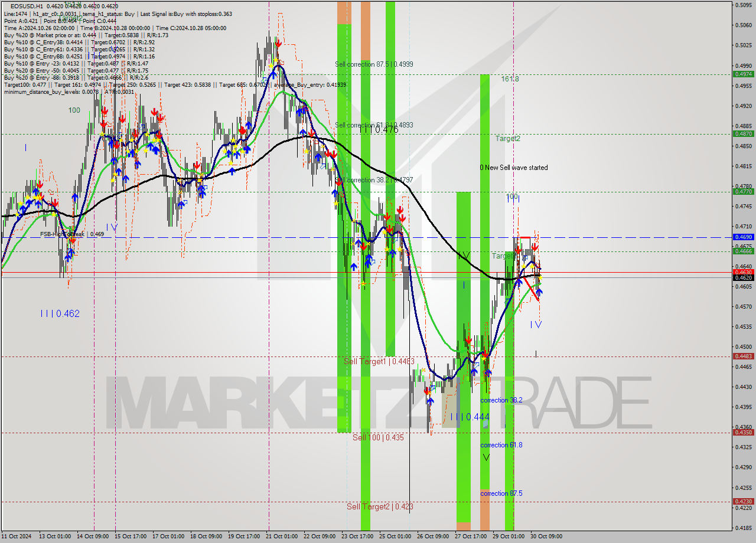
Task: Click the green 0.4974 price tag
Action: [x=742, y=74]
